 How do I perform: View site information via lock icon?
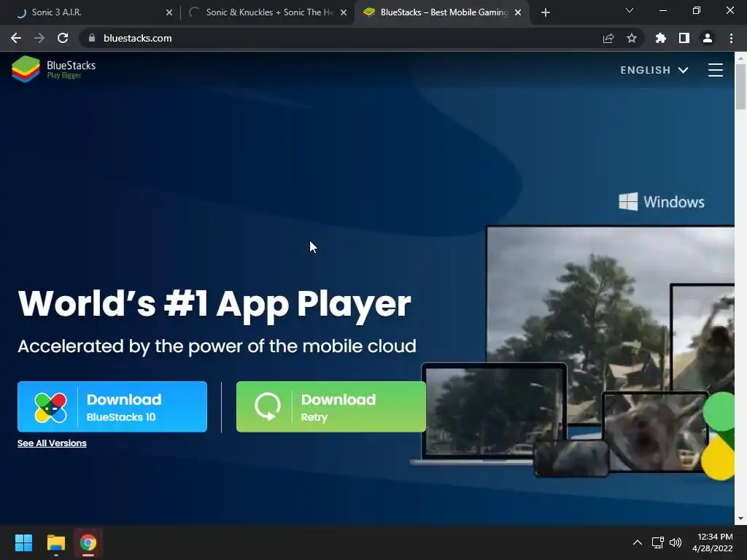tap(92, 38)
